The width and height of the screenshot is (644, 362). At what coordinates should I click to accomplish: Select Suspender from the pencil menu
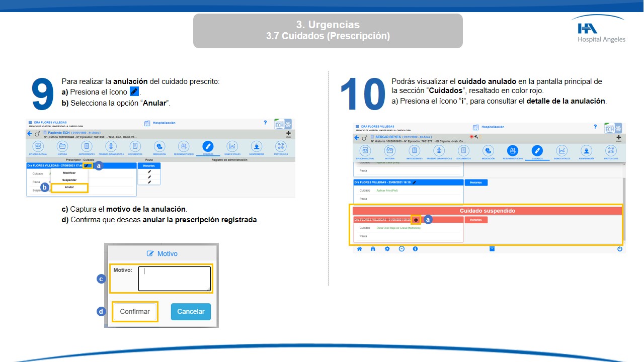[69, 179]
